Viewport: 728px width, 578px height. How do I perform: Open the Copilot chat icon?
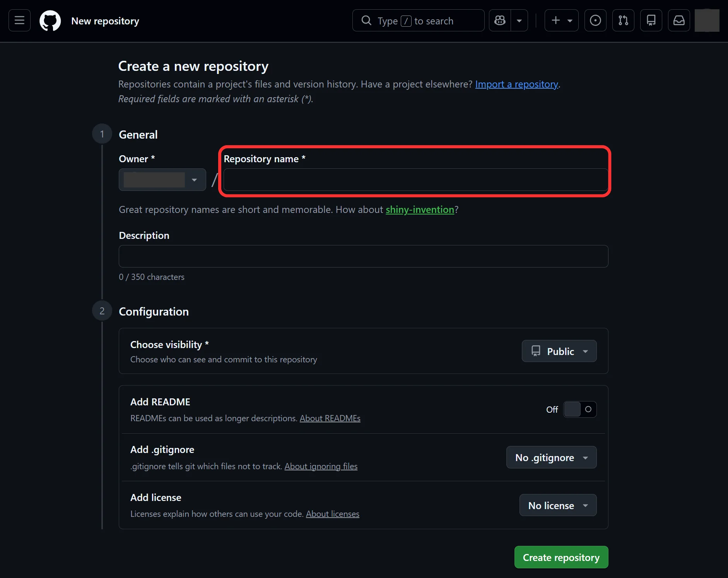(500, 20)
